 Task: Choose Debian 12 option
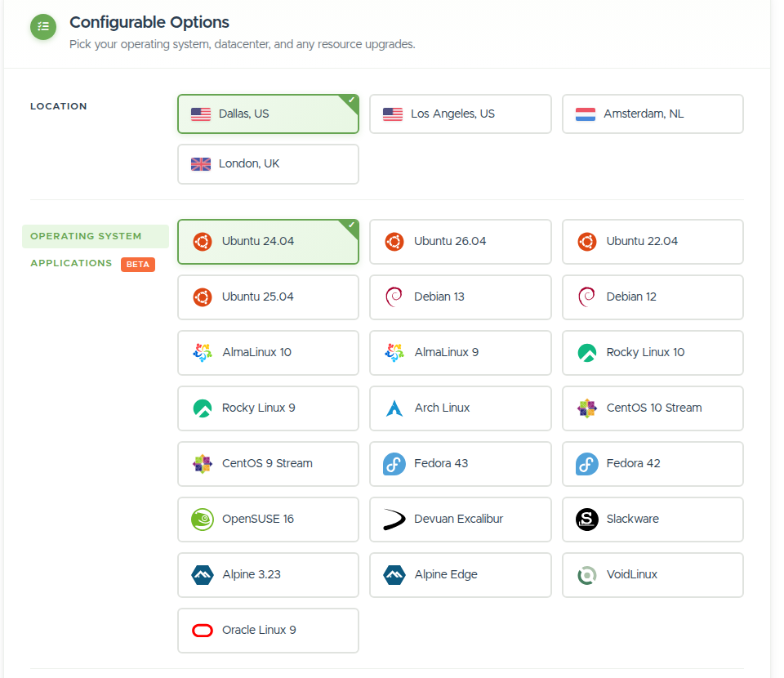(x=653, y=297)
